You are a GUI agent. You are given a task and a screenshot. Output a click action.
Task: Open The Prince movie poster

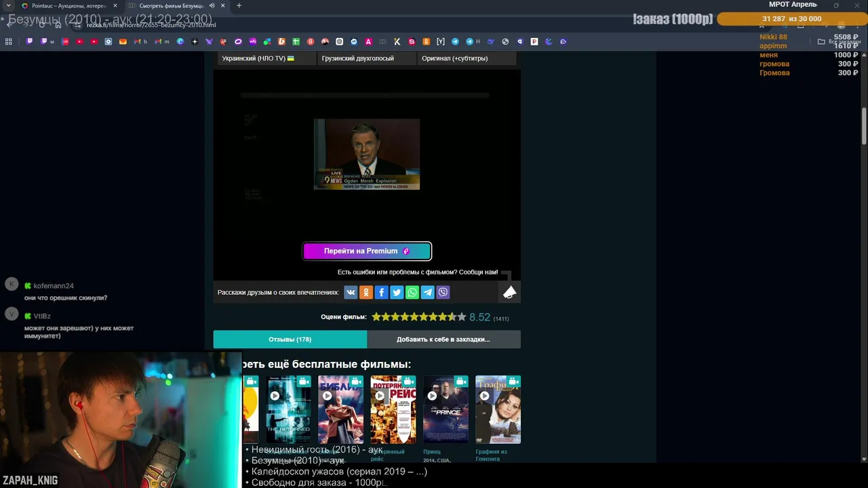pyautogui.click(x=446, y=409)
